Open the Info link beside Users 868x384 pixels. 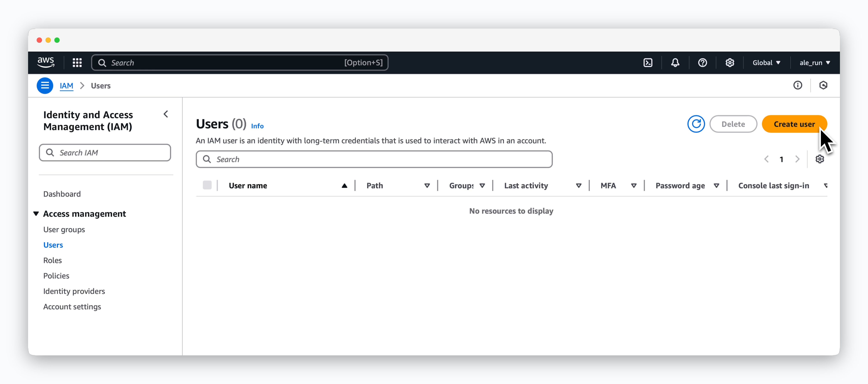[257, 126]
